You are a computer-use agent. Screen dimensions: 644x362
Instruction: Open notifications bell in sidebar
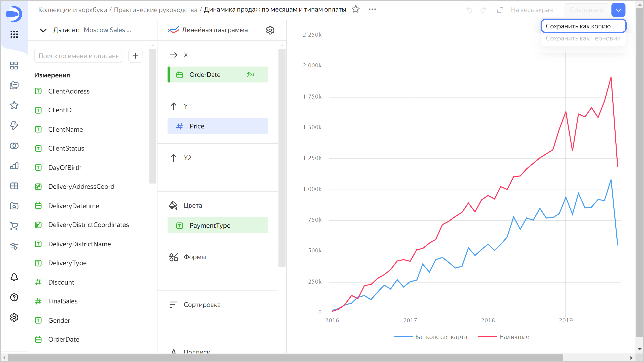tap(14, 277)
